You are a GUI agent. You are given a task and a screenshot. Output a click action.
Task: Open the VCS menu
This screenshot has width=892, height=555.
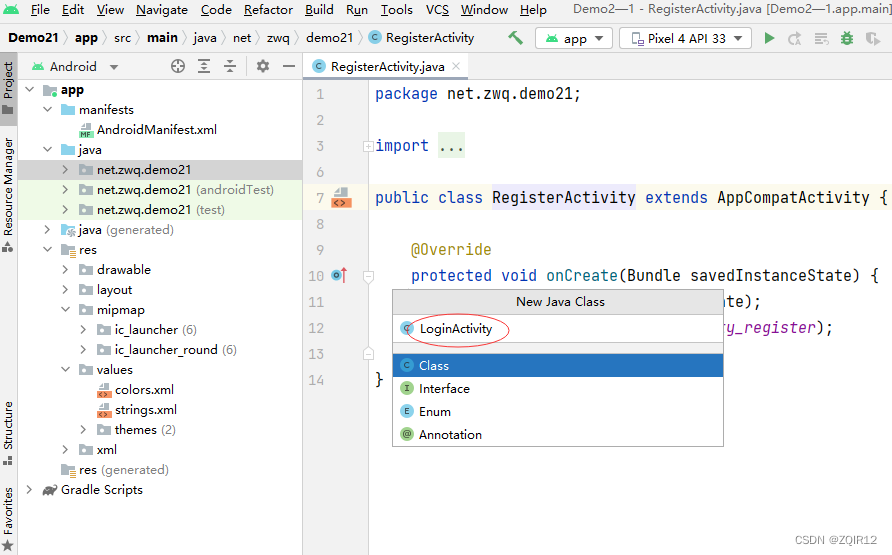pyautogui.click(x=437, y=10)
